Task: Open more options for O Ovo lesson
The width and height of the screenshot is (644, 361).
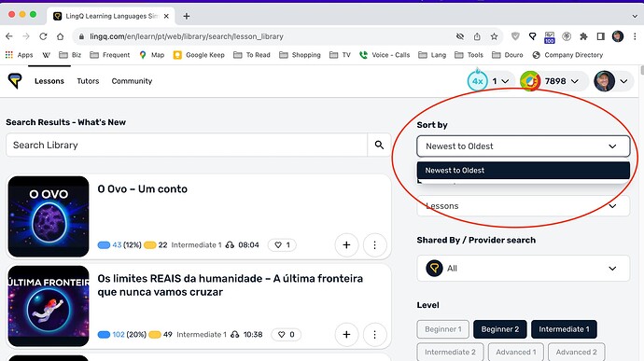Action: tap(374, 245)
